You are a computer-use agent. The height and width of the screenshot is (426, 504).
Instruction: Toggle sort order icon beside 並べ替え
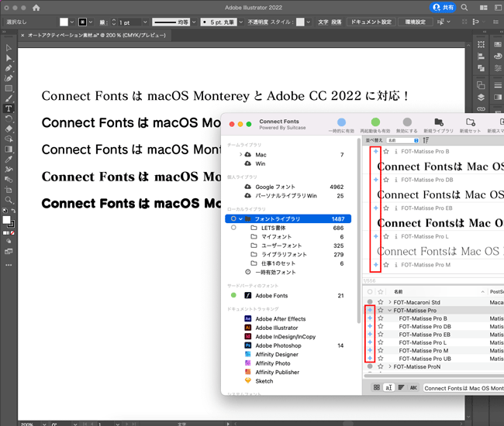tap(426, 140)
